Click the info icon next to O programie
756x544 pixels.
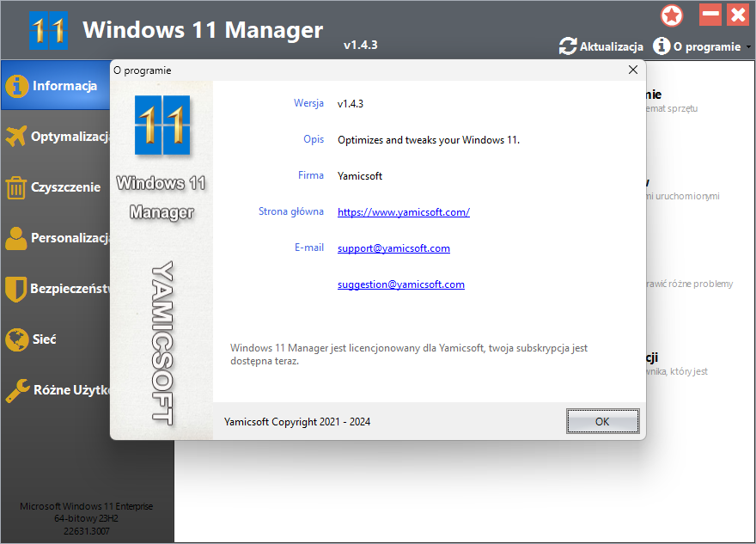point(661,46)
